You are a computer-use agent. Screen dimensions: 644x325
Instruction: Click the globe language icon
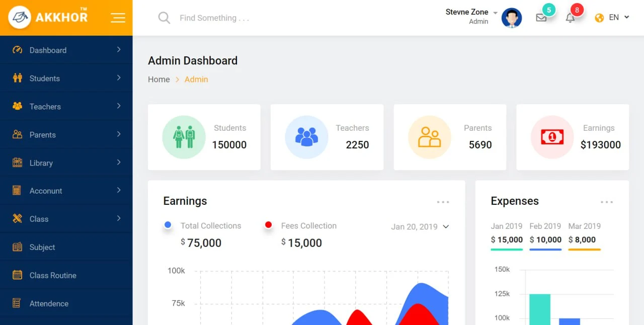point(599,18)
